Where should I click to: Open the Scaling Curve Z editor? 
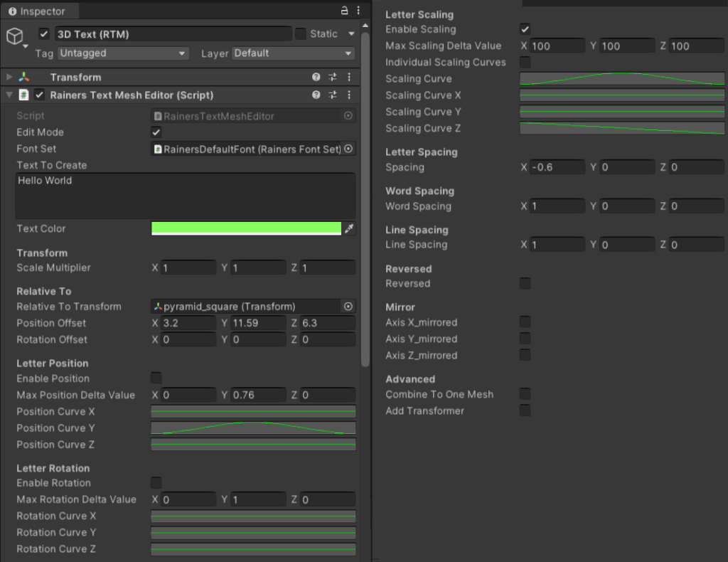tap(622, 128)
